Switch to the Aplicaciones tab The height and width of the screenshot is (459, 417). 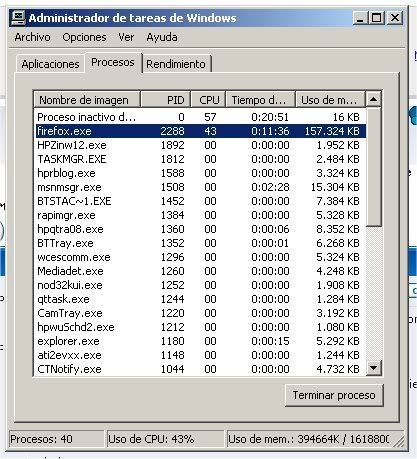pyautogui.click(x=50, y=64)
